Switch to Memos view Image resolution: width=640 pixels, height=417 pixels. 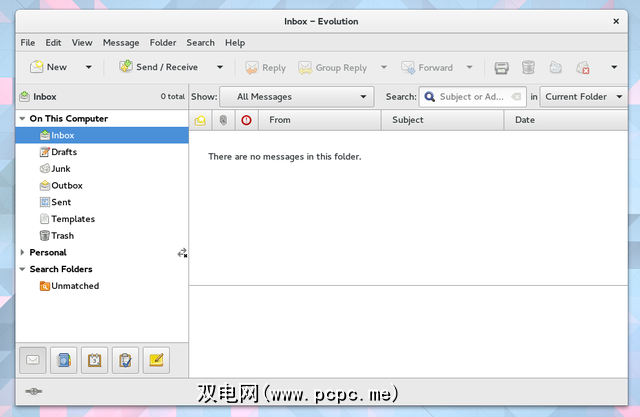pos(156,360)
